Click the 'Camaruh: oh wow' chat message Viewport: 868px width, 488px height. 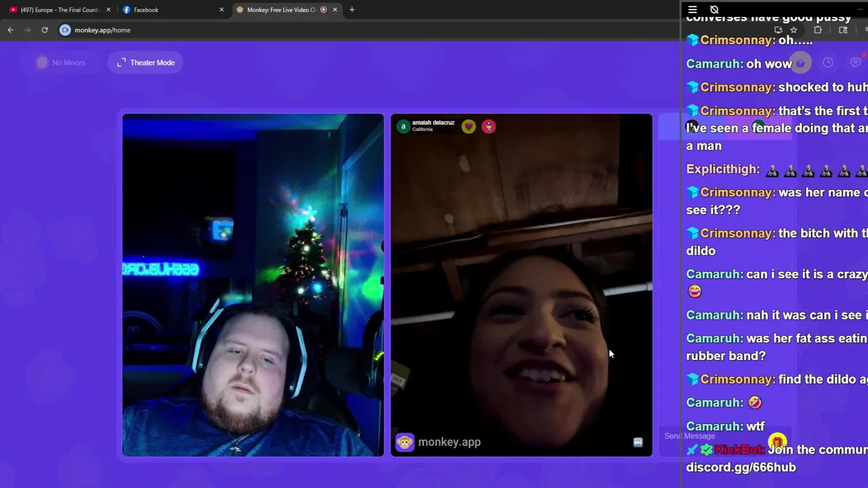click(739, 64)
